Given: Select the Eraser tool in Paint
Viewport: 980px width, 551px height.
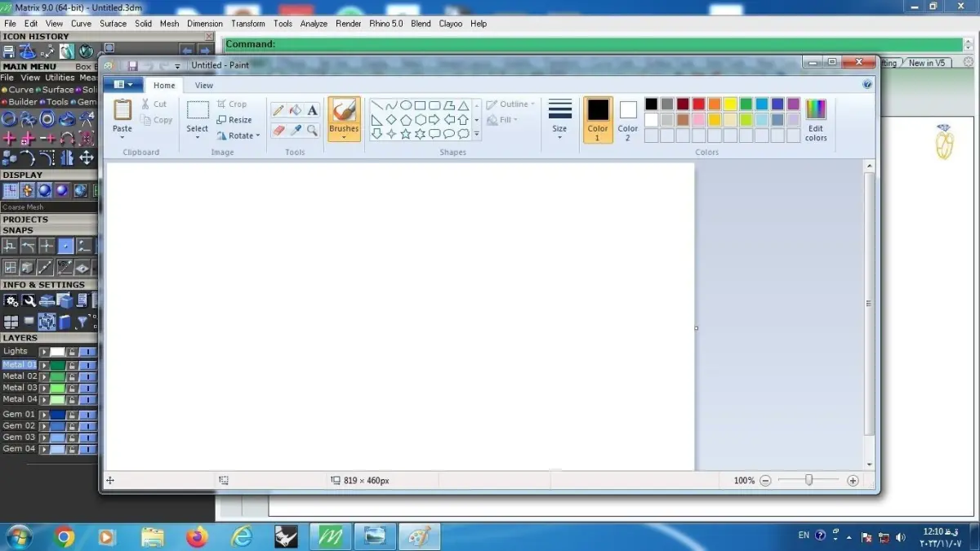Looking at the screenshot, I should pyautogui.click(x=278, y=131).
